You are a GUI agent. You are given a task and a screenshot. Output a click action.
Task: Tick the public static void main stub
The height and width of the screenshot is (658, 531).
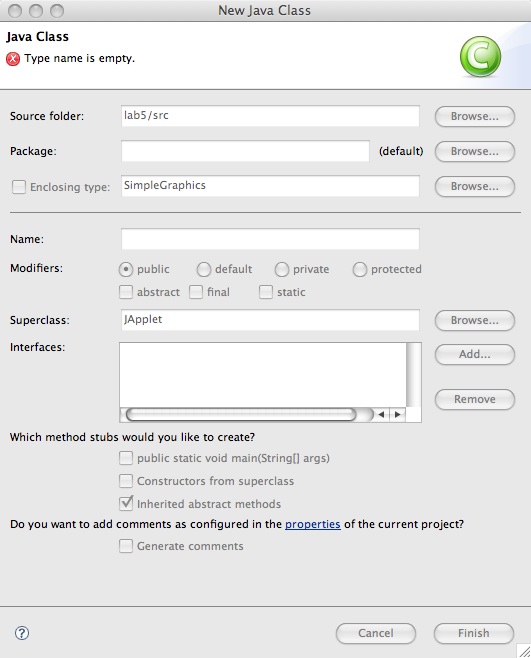pos(126,458)
